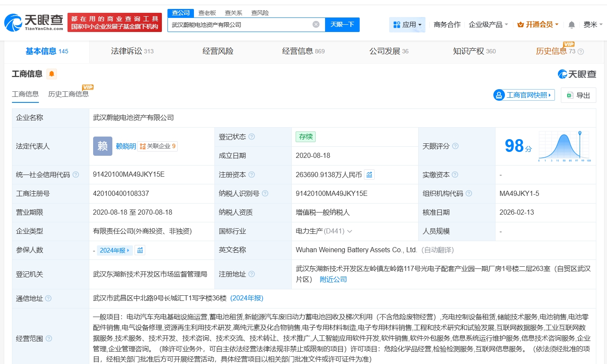Click the 天眼查 logo
This screenshot has height=364, width=607.
tap(32, 20)
